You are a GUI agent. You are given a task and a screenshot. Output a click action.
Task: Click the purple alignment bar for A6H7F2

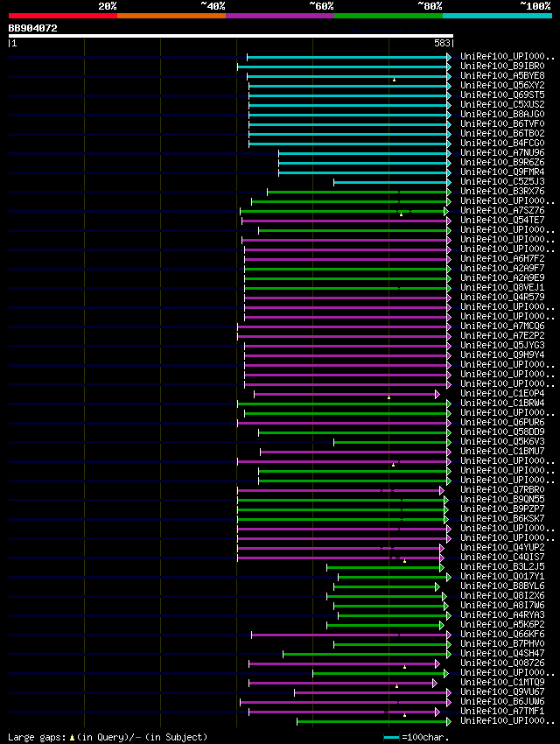346,260
